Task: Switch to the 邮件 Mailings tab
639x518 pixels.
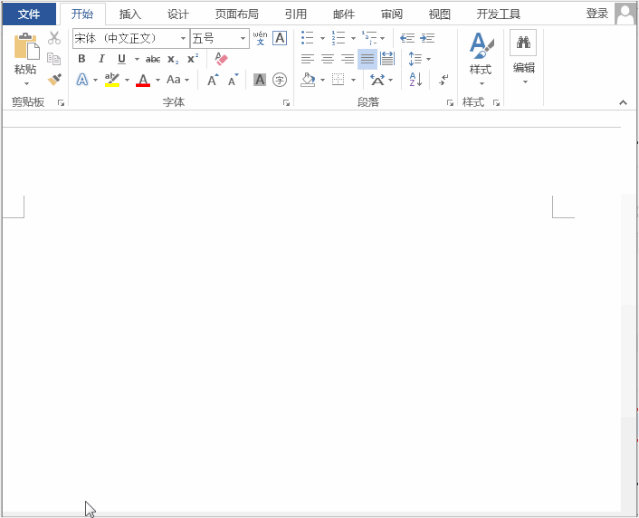Action: click(344, 14)
